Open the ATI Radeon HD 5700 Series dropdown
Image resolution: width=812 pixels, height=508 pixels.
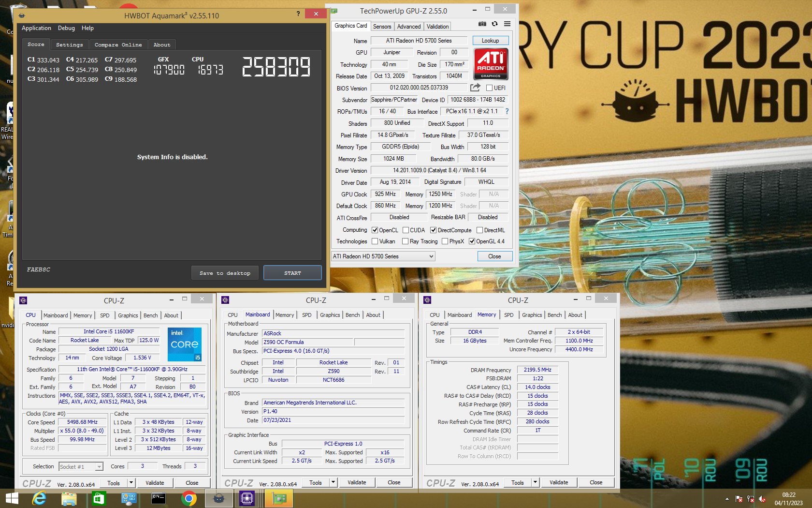coord(383,256)
